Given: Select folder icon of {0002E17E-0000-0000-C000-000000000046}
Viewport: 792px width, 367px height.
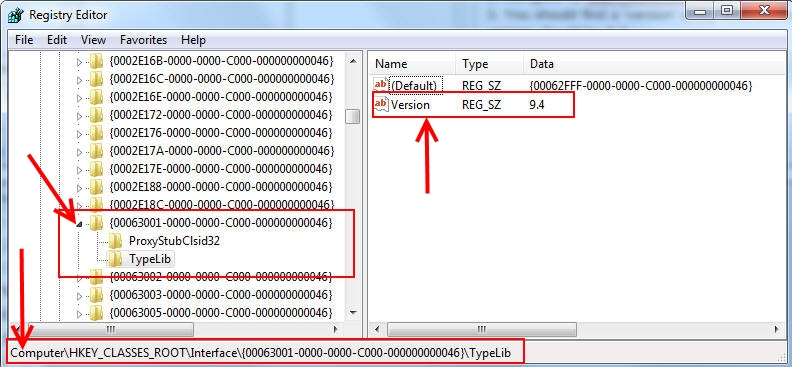Looking at the screenshot, I should [96, 168].
